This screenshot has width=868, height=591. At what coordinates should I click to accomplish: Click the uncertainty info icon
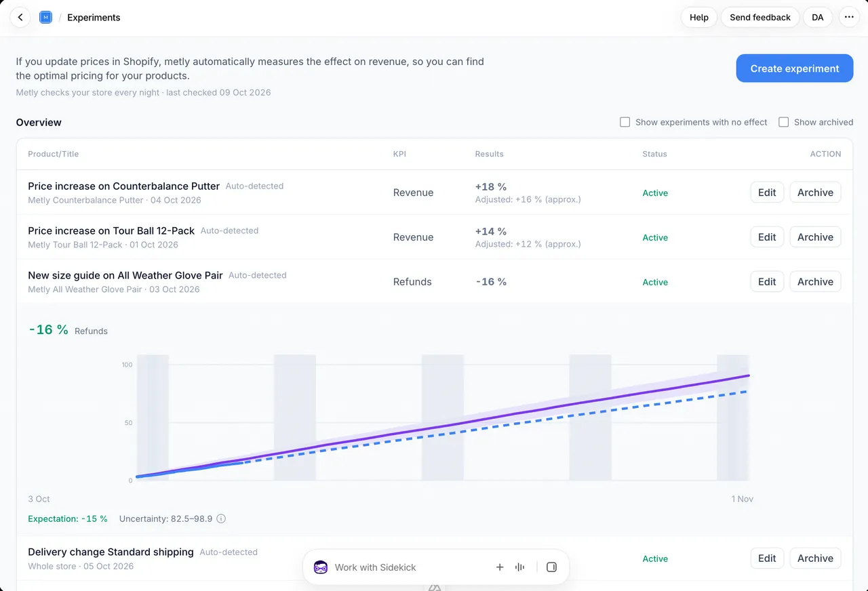click(x=221, y=519)
